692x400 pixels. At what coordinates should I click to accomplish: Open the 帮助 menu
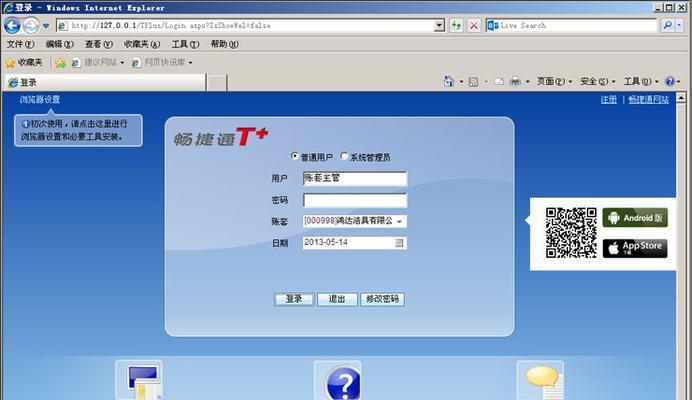click(224, 44)
